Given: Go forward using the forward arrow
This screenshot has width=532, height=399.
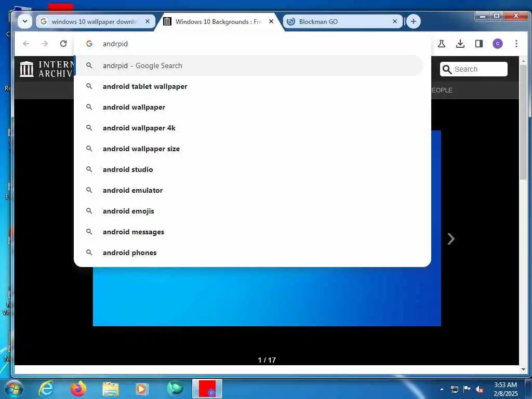Looking at the screenshot, I should coord(45,44).
